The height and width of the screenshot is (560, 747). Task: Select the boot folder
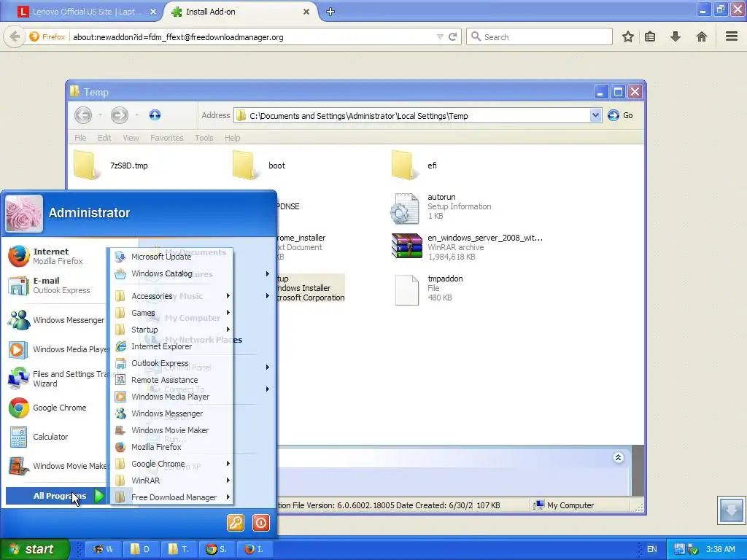[x=259, y=166]
